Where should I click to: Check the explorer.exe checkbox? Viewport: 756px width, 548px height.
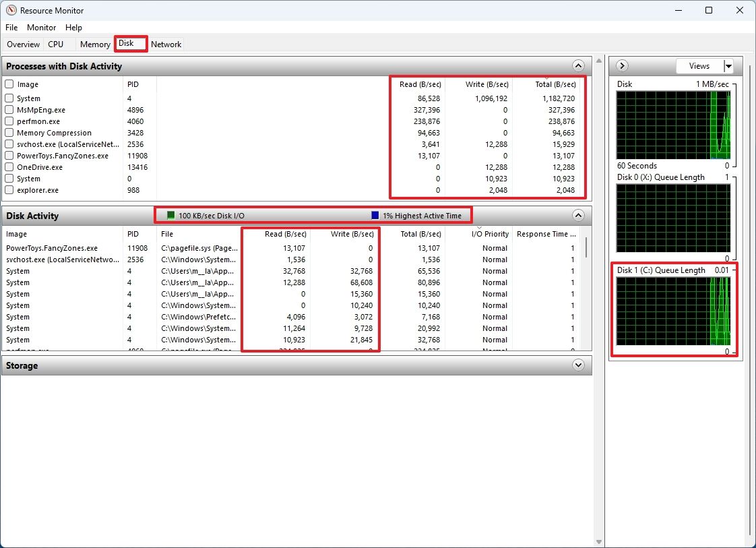point(9,190)
